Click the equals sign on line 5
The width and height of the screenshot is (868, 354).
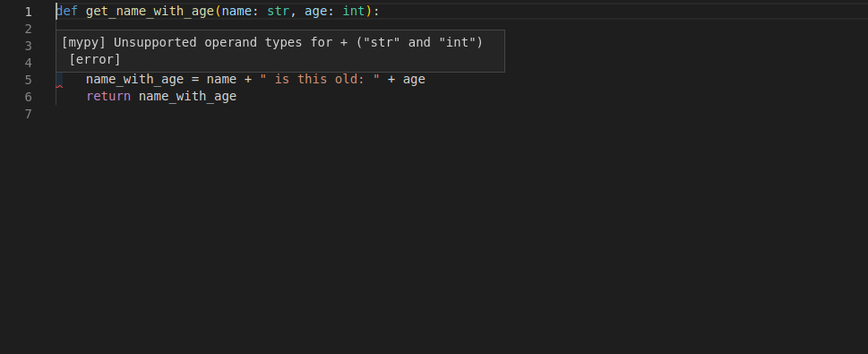195,79
